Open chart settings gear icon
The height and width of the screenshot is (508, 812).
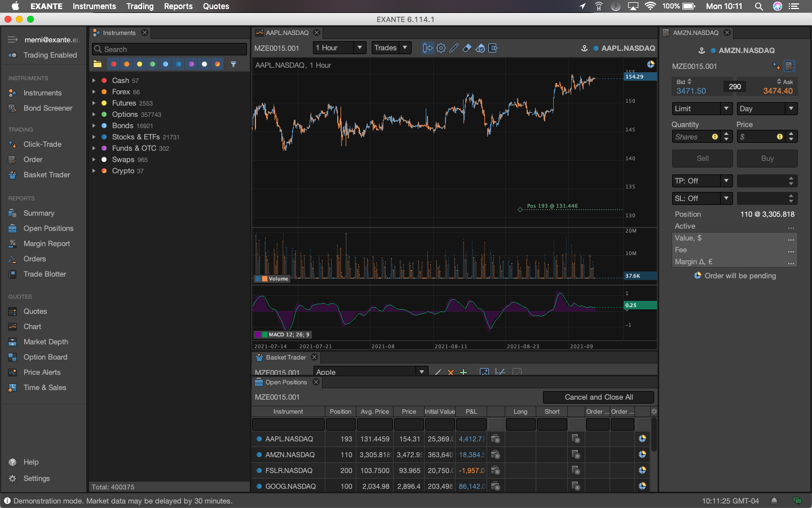click(441, 48)
